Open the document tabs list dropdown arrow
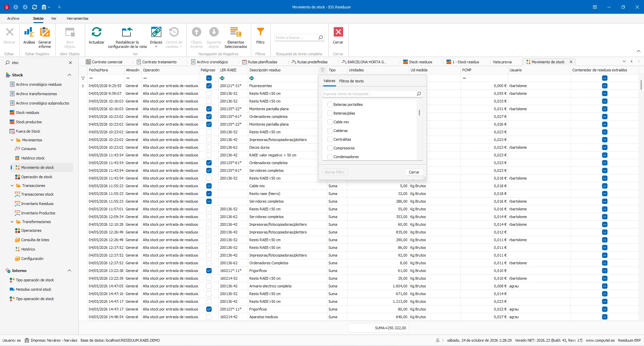 pos(624,62)
